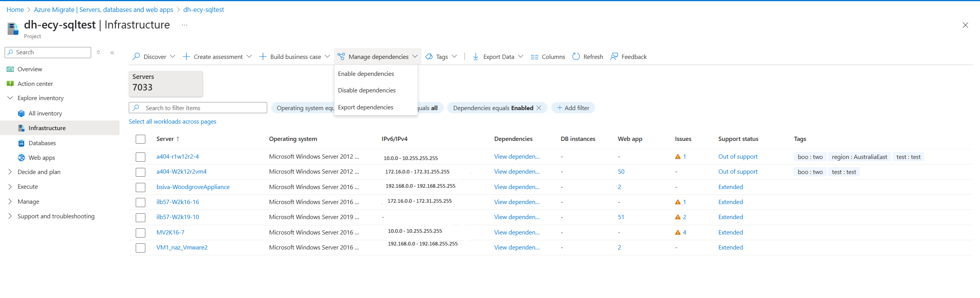The height and width of the screenshot is (298, 980).
Task: Check the a404-r1w12r2-4 row checkbox
Action: coord(141,157)
